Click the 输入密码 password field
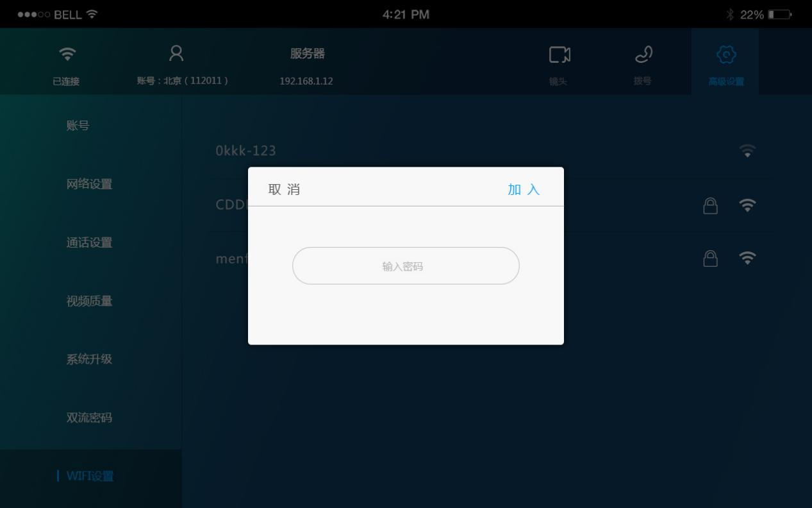 point(406,266)
